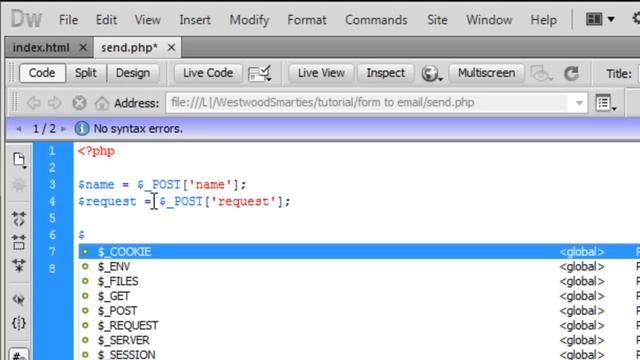The height and width of the screenshot is (360, 640).
Task: Switch to the index.html tab
Action: (41, 48)
